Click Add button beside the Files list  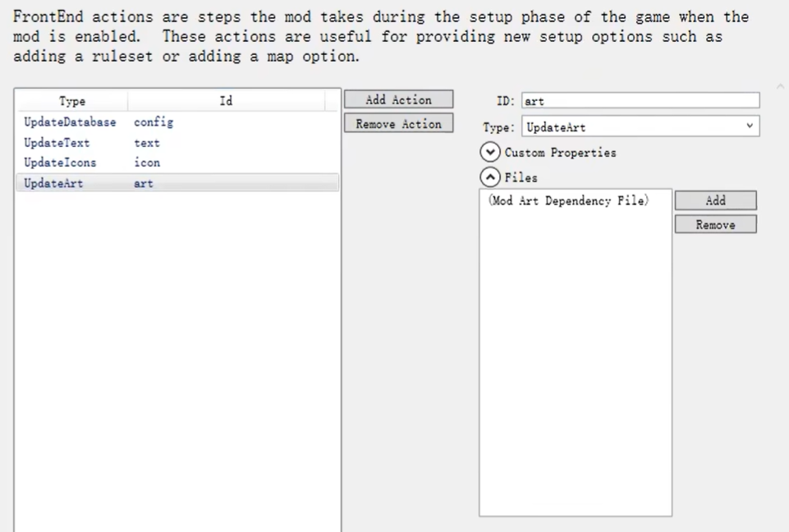(715, 200)
